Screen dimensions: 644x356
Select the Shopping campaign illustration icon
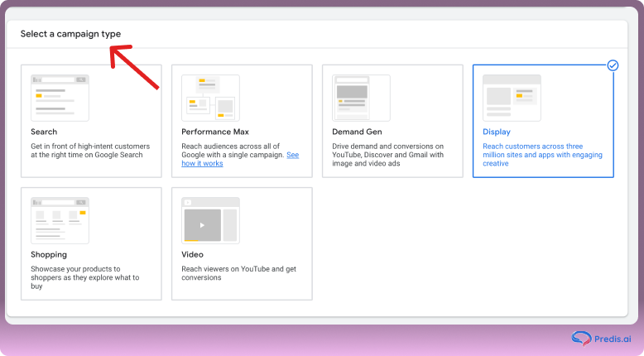[x=60, y=220]
